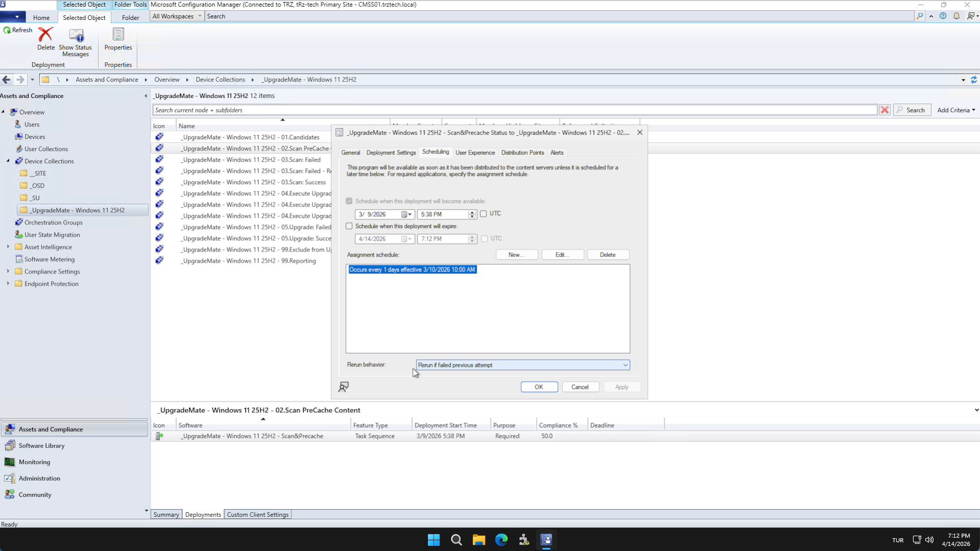Viewport: 980px width, 551px height.
Task: Open Windows Start menu
Action: pos(434,540)
